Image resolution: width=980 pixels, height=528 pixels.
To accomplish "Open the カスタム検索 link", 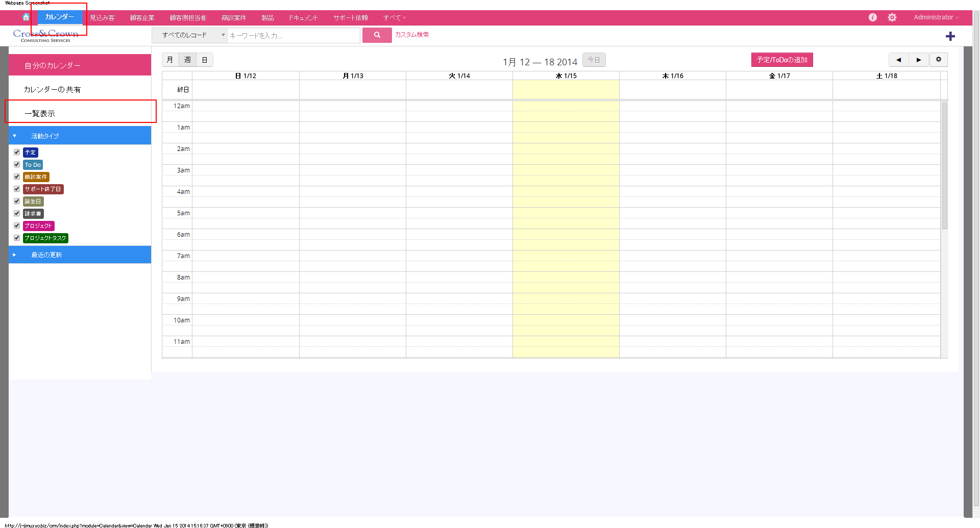I will click(x=412, y=35).
